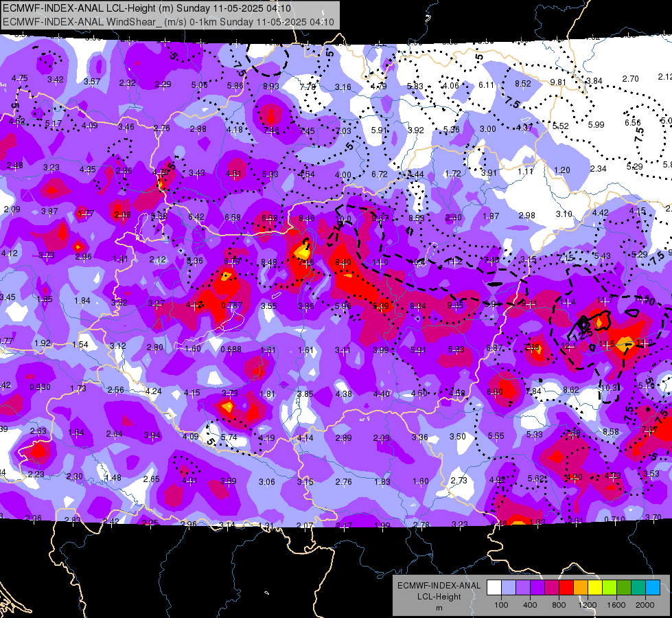The image size is (672, 618).
Task: Click the wind shear value 7.84
Action: click(533, 391)
